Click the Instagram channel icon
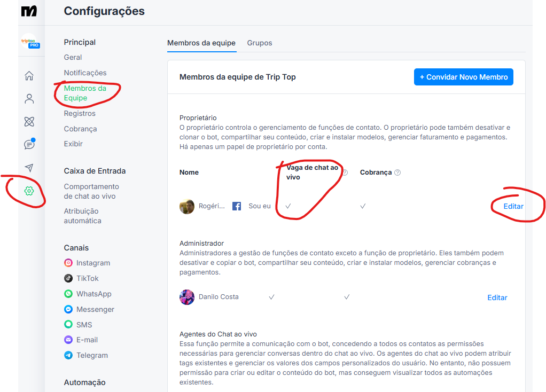Viewport: 546px width, 392px height. pyautogui.click(x=68, y=263)
